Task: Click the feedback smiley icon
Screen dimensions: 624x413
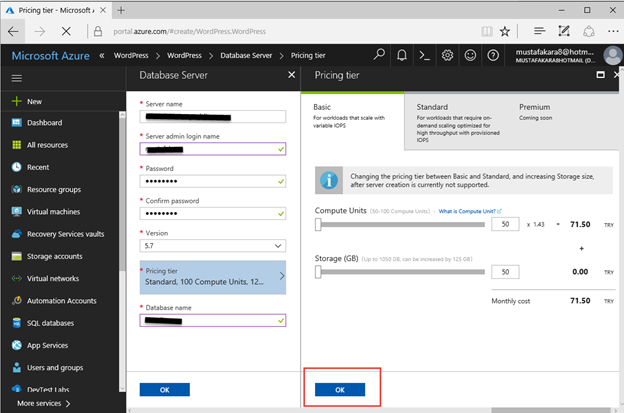Action: [x=470, y=55]
